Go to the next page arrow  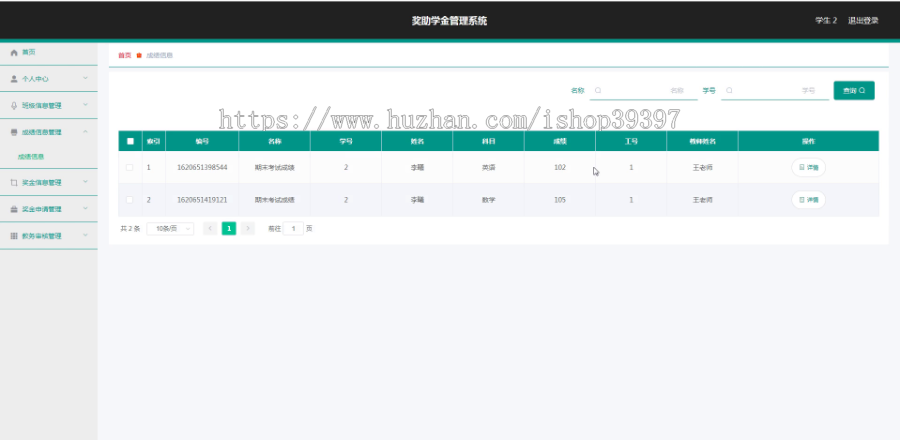[x=247, y=228]
